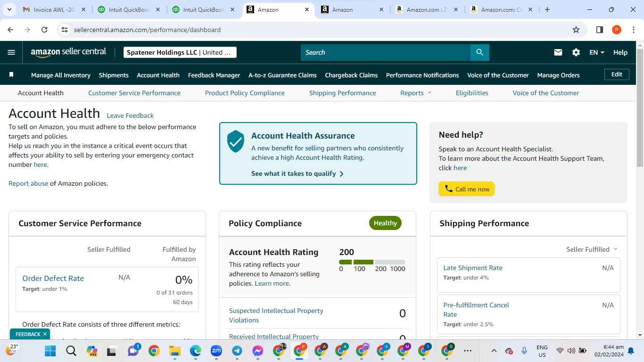Image resolution: width=644 pixels, height=362 pixels.
Task: Open the Windows Start menu
Action: coord(50,351)
